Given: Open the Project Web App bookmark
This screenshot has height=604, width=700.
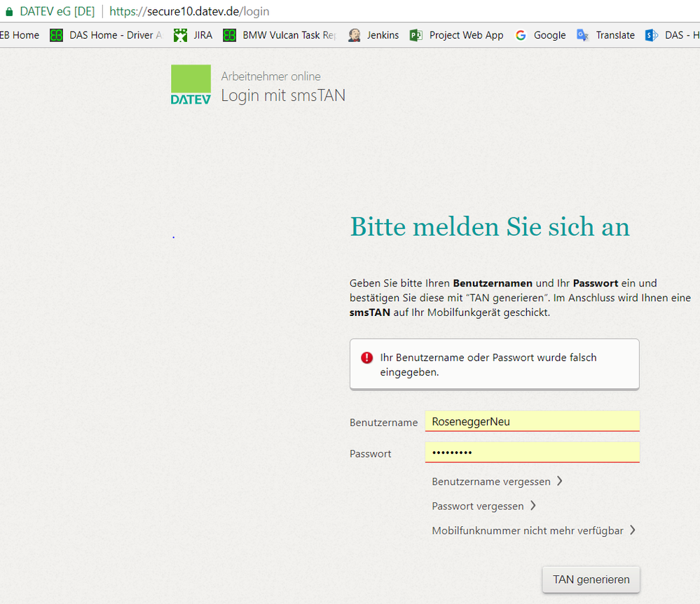Looking at the screenshot, I should [x=466, y=35].
